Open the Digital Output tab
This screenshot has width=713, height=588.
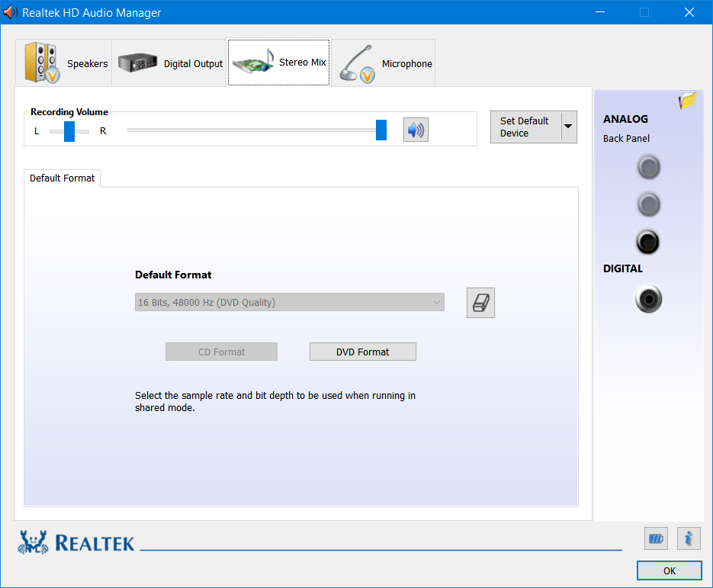point(169,63)
